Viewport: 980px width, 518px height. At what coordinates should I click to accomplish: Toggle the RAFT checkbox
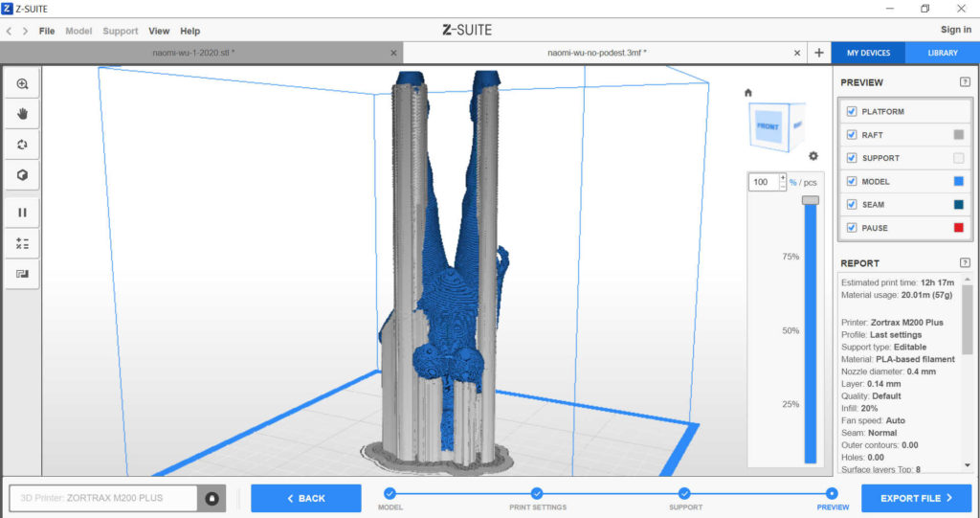pyautogui.click(x=851, y=134)
